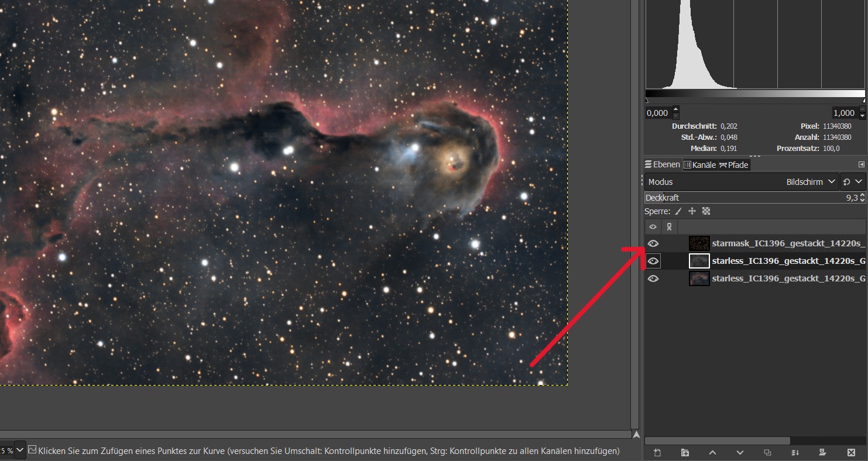Click the grey thumbnail of selected starless layer
The image size is (868, 461).
[x=699, y=261]
